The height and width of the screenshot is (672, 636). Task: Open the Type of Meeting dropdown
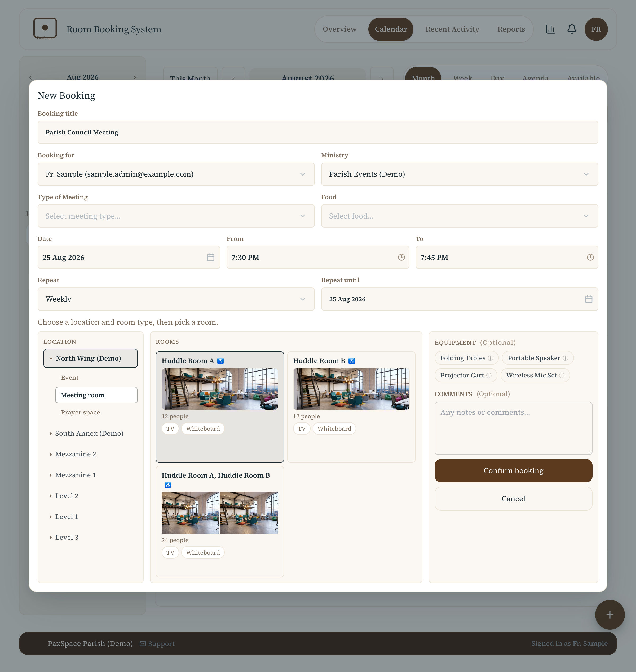[x=176, y=216]
